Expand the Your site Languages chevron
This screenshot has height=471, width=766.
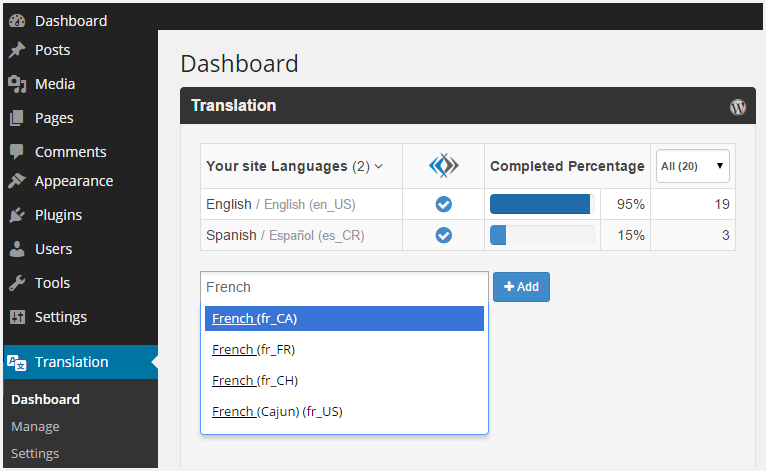pyautogui.click(x=379, y=167)
